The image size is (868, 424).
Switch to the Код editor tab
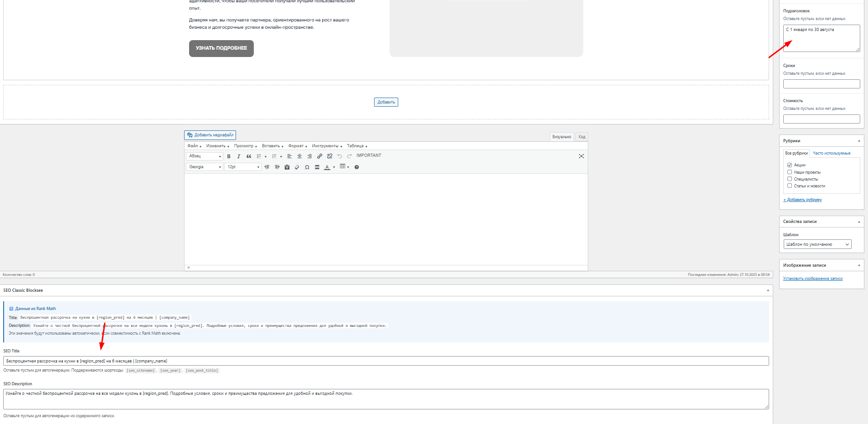pyautogui.click(x=582, y=137)
